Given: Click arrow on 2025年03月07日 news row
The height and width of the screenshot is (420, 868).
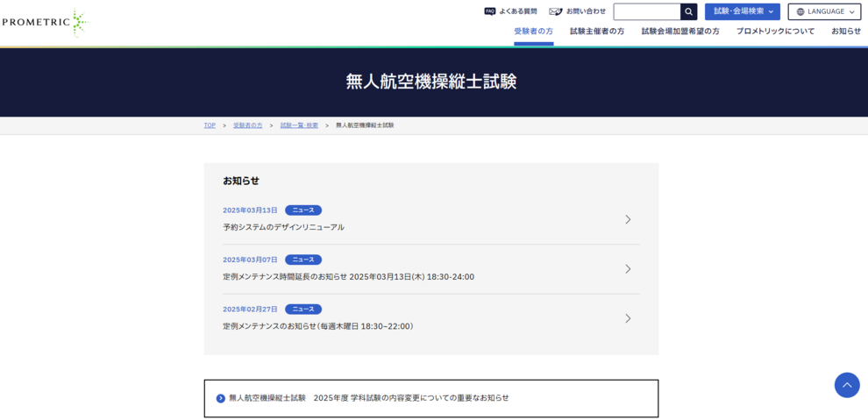Looking at the screenshot, I should tap(628, 269).
